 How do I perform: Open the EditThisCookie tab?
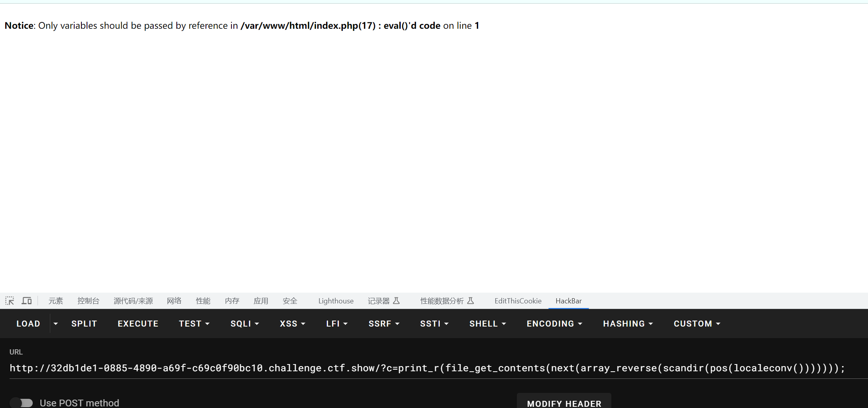pyautogui.click(x=518, y=301)
